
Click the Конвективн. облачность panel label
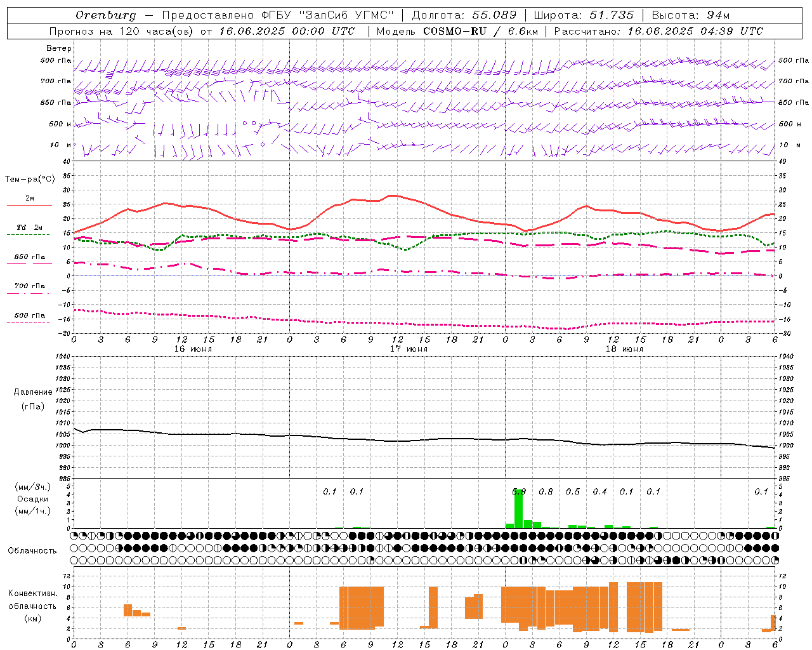tap(32, 599)
